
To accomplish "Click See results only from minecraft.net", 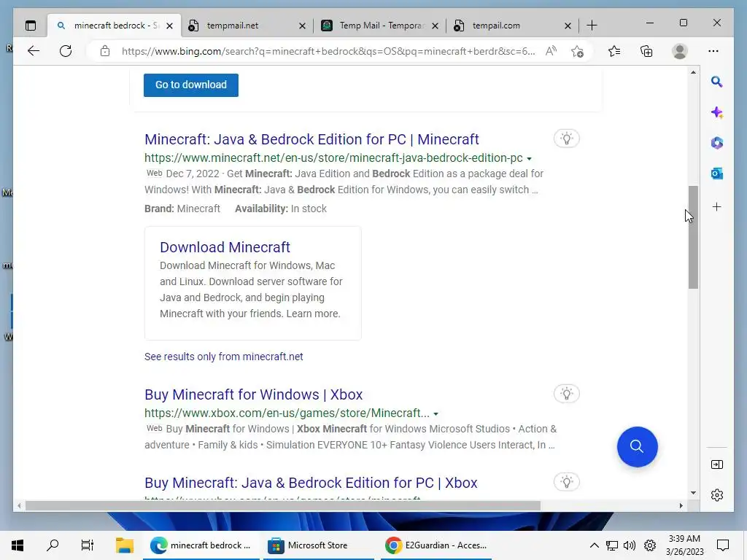I will coord(223,357).
